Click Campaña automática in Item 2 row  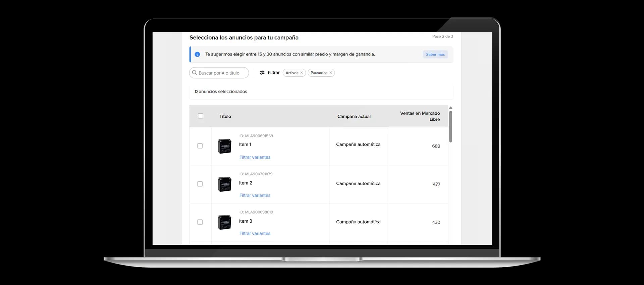pos(358,183)
